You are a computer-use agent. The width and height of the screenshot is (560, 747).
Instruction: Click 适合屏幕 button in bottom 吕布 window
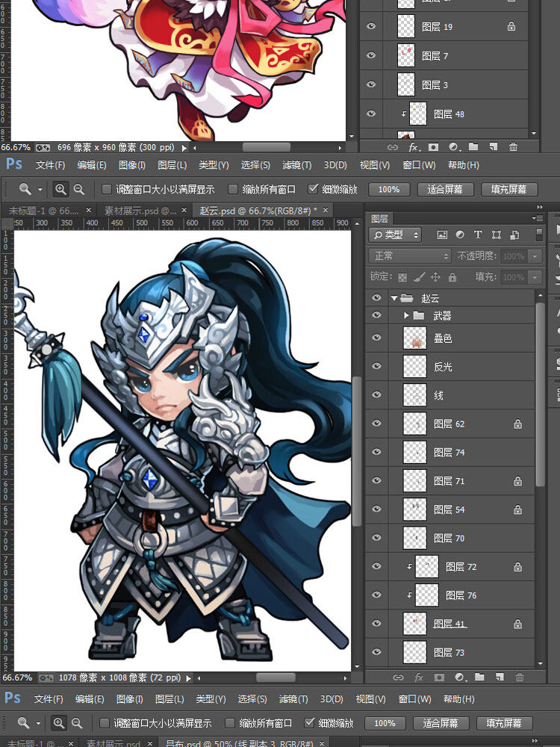[x=441, y=722]
